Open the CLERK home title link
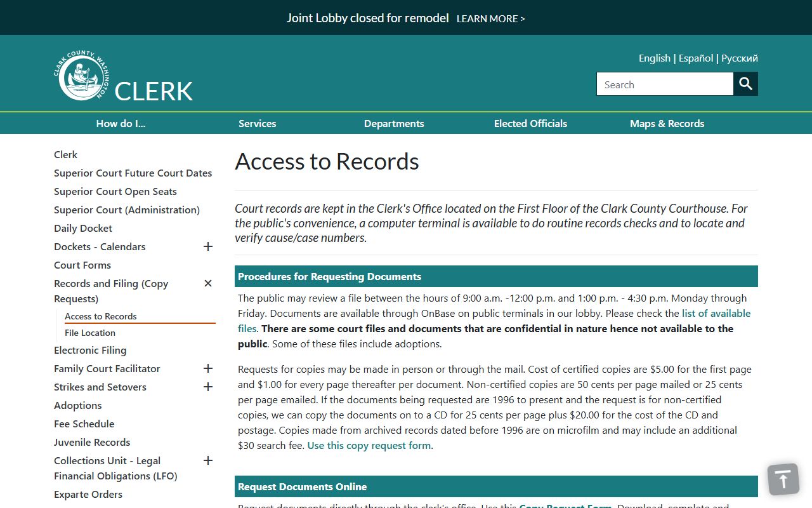 [154, 91]
